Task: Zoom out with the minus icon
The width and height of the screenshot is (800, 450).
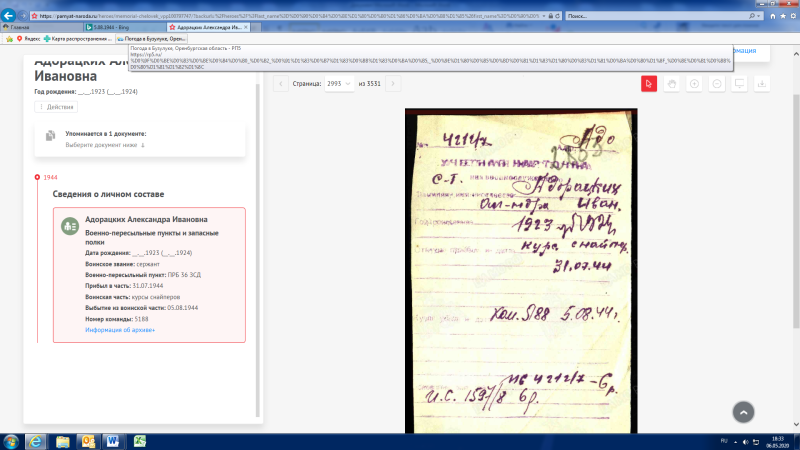Action: (x=717, y=84)
